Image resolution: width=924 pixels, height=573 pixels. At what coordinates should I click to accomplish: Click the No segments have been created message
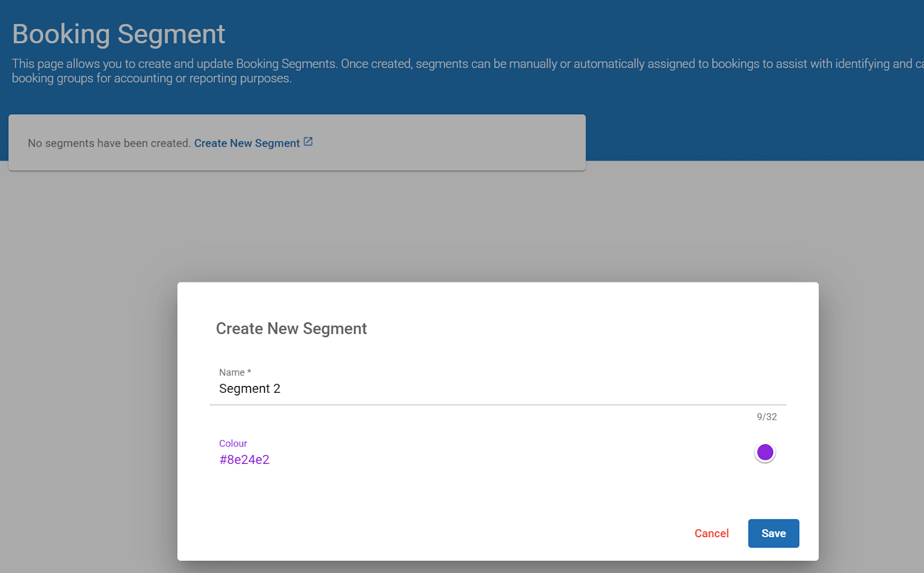109,143
